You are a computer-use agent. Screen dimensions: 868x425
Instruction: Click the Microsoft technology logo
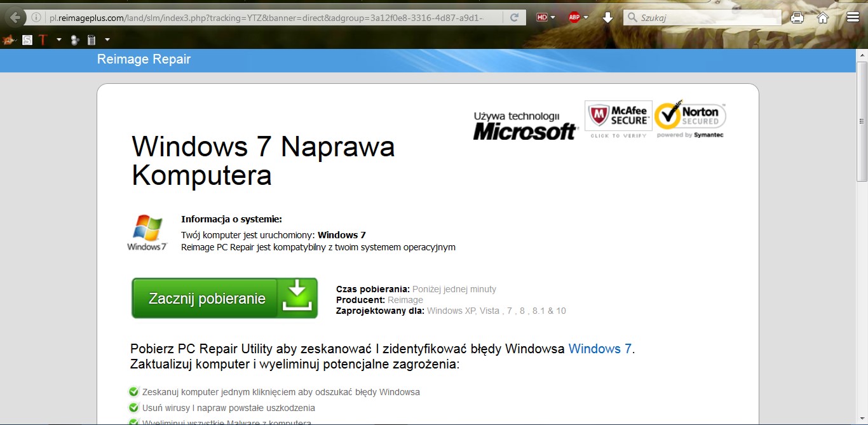click(x=525, y=125)
